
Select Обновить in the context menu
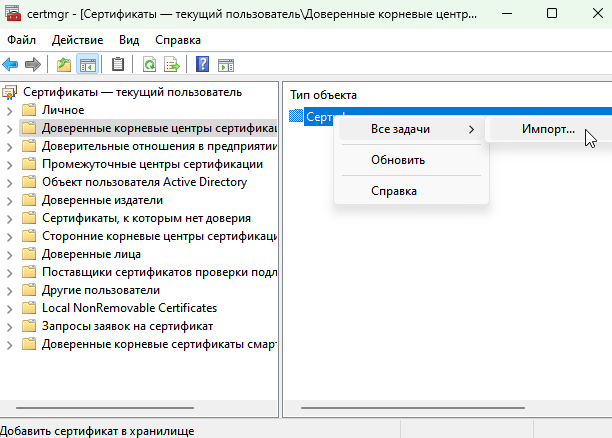398,159
